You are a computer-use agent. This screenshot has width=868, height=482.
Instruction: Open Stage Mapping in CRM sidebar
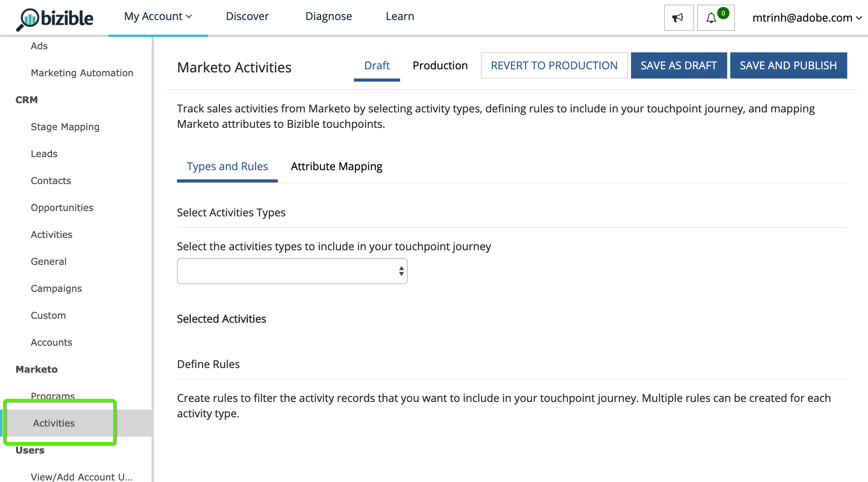(65, 127)
